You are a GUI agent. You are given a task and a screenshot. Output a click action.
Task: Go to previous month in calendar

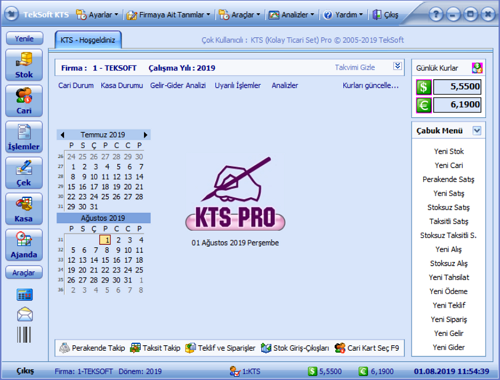(x=62, y=135)
